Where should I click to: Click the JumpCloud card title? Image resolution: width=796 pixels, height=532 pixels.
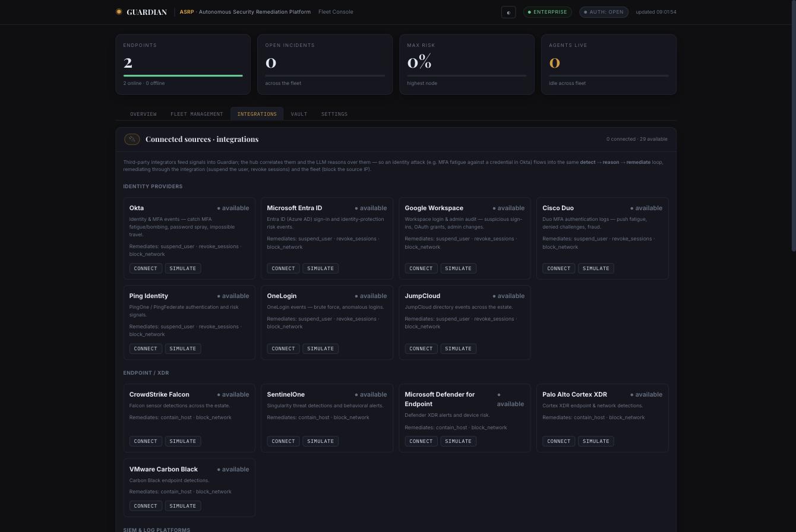[422, 296]
